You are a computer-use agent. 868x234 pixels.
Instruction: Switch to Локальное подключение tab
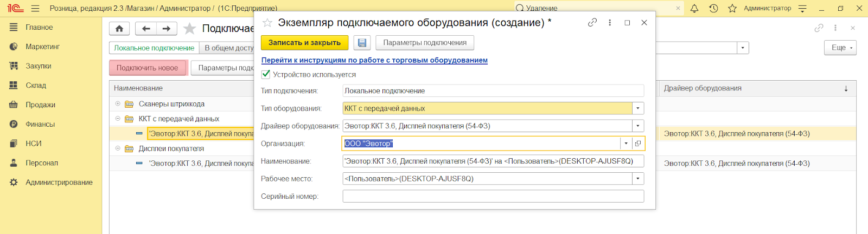pyautogui.click(x=154, y=48)
